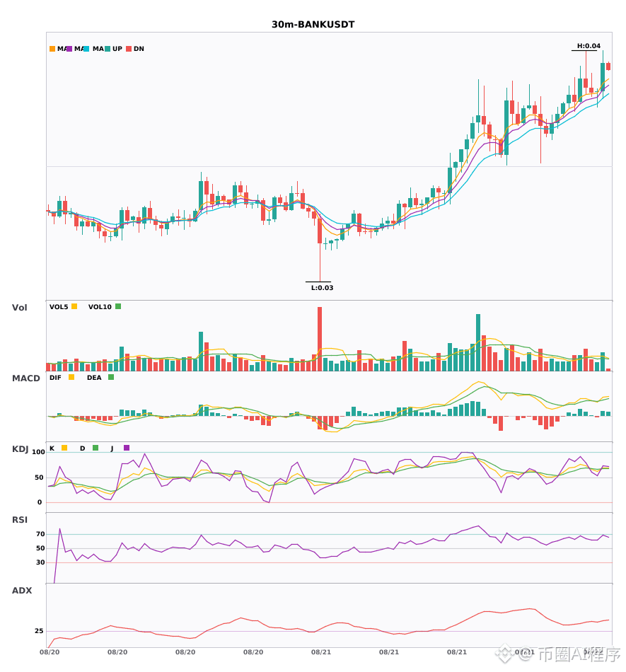This screenshot has height=672, width=626.
Task: Click the KDJ axis value 100
Action: pos(39,452)
